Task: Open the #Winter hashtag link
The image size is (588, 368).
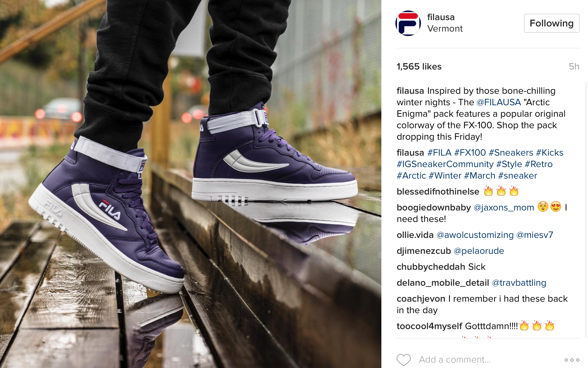Action: click(x=445, y=176)
